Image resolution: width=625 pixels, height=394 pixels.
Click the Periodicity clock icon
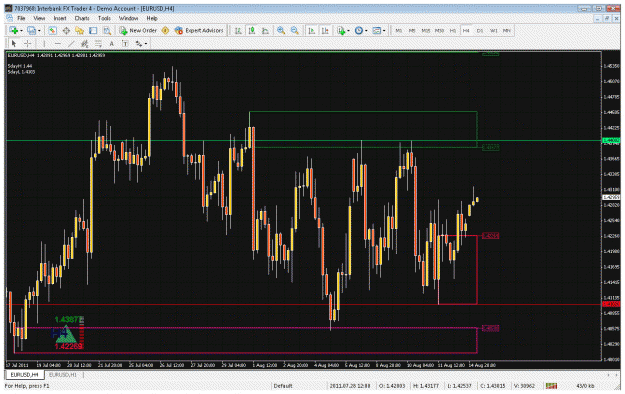tap(358, 31)
